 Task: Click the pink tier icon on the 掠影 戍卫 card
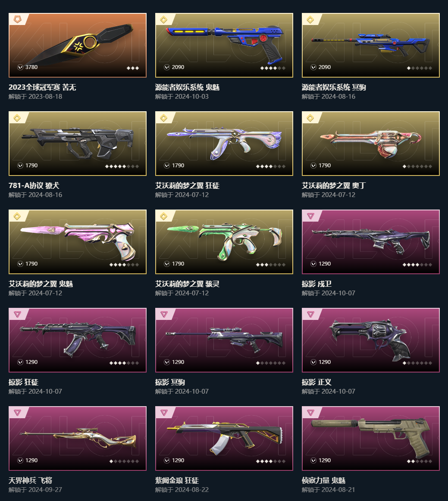tap(310, 216)
